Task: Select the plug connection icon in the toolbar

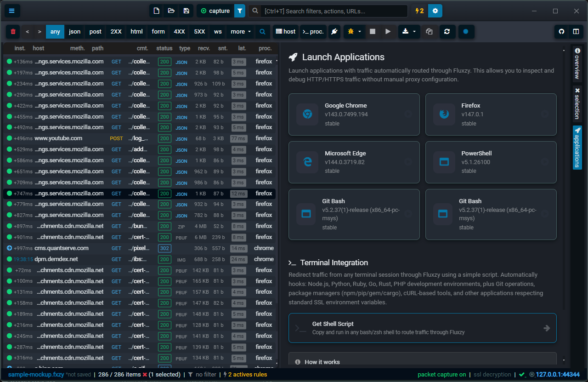Action: [334, 31]
